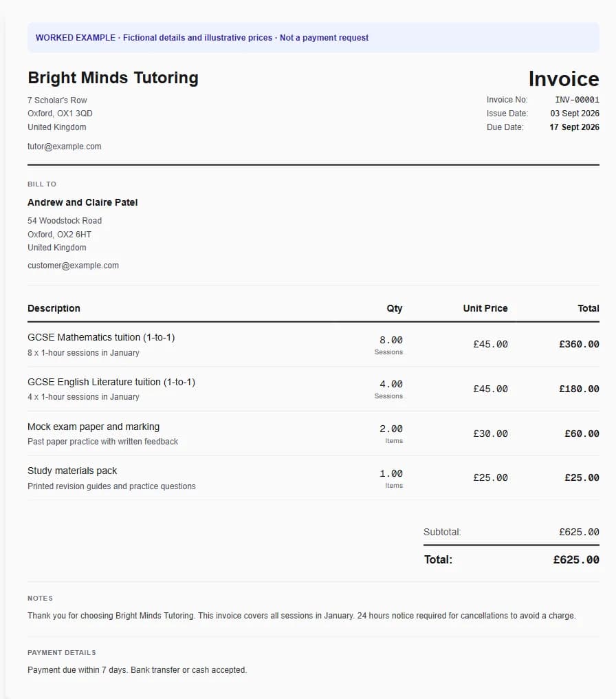Screen dimensions: 616x699
Task: Click the Invoice No: label
Action: click(507, 100)
